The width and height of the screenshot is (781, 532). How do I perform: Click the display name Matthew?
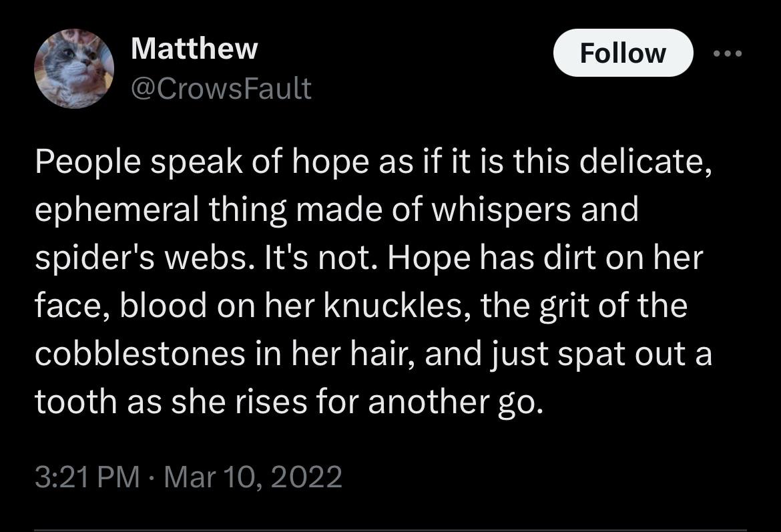click(x=194, y=49)
